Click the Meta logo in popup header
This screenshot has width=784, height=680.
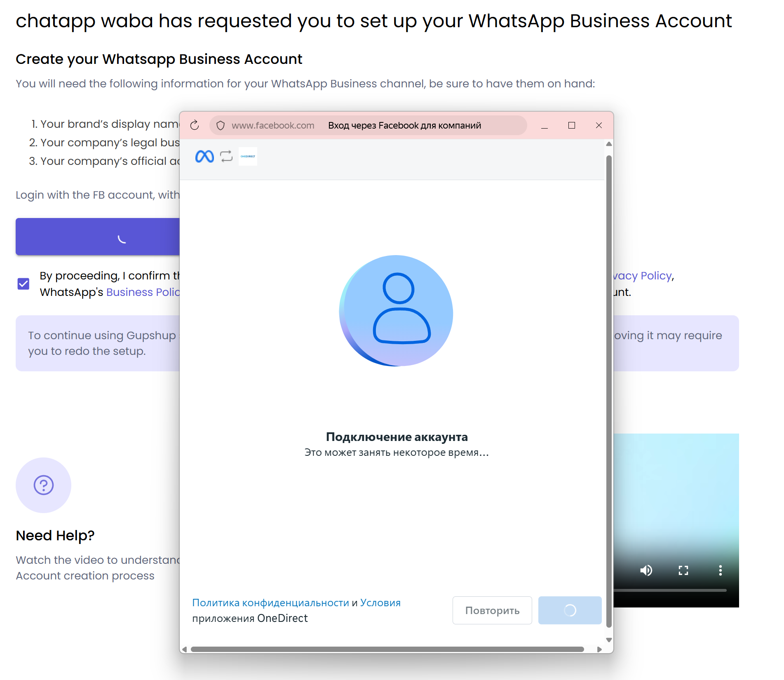(x=204, y=157)
